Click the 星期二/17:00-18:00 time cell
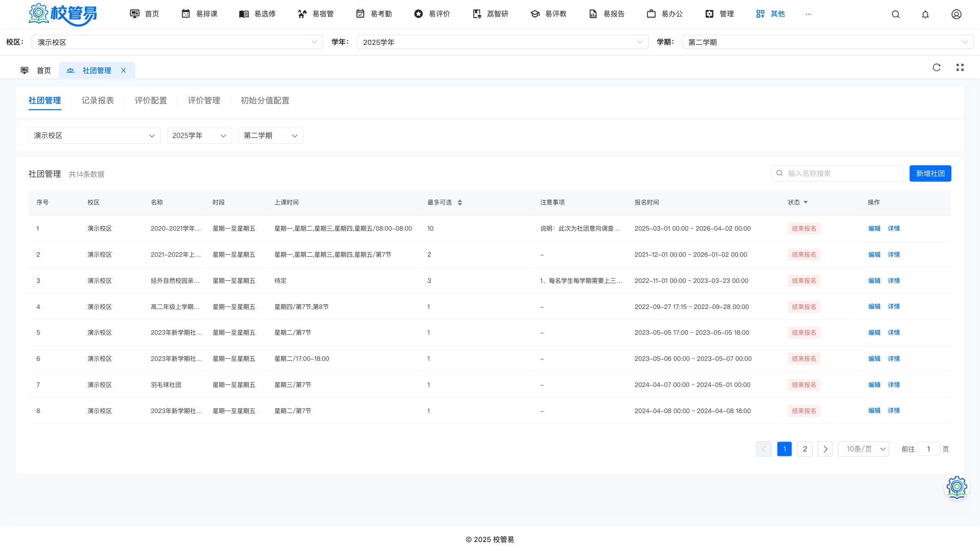 point(302,359)
